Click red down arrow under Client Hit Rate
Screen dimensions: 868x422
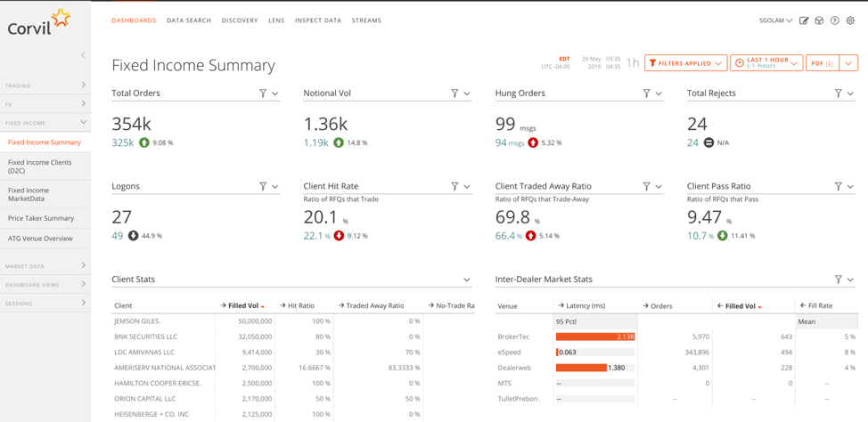(339, 236)
